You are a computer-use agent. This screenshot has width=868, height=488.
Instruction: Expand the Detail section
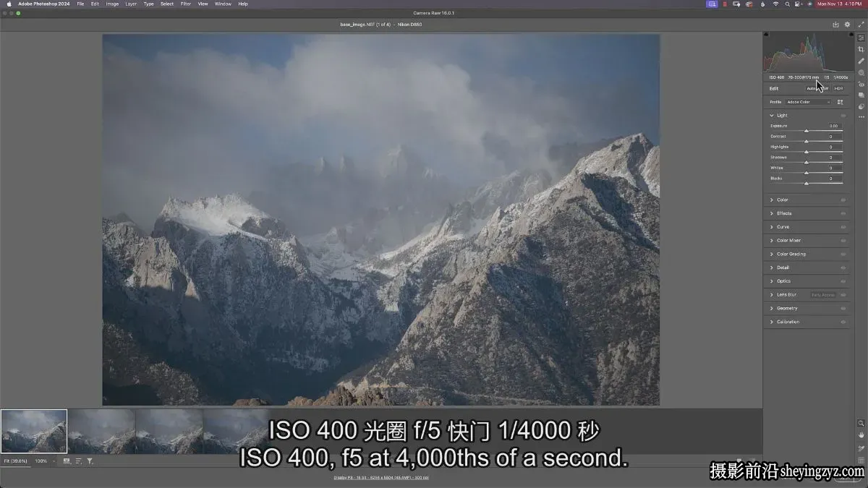tap(783, 267)
